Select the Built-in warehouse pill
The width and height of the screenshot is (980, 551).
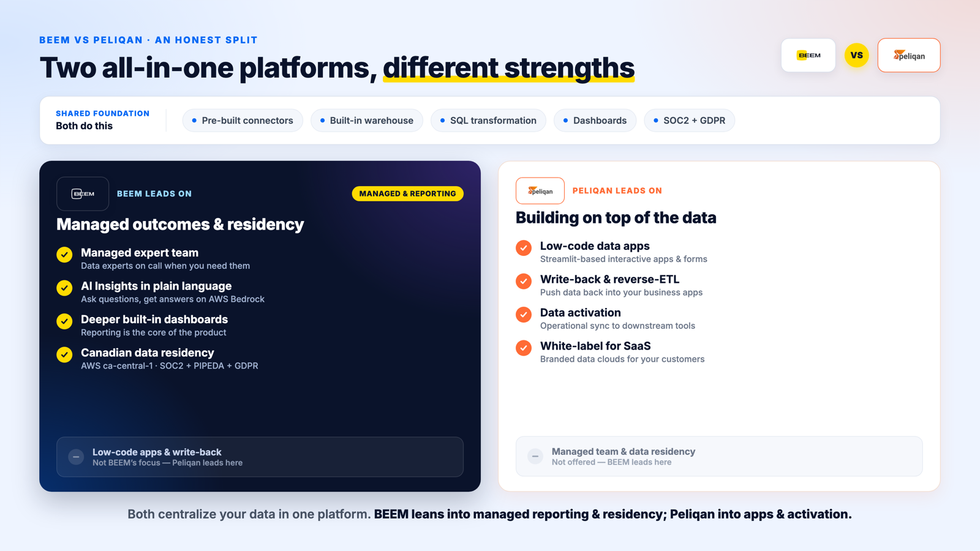point(367,121)
